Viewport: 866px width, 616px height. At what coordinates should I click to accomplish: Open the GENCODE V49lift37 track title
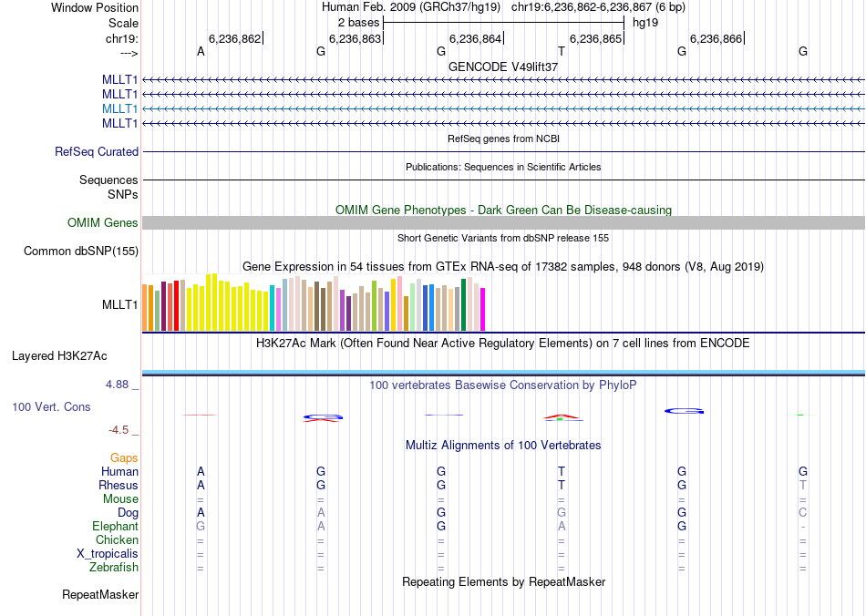[x=503, y=67]
